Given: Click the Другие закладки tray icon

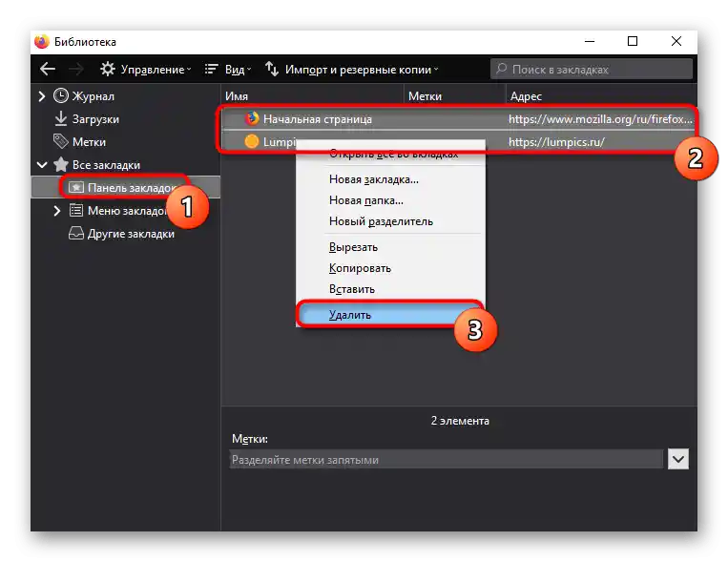Looking at the screenshot, I should coord(76,233).
